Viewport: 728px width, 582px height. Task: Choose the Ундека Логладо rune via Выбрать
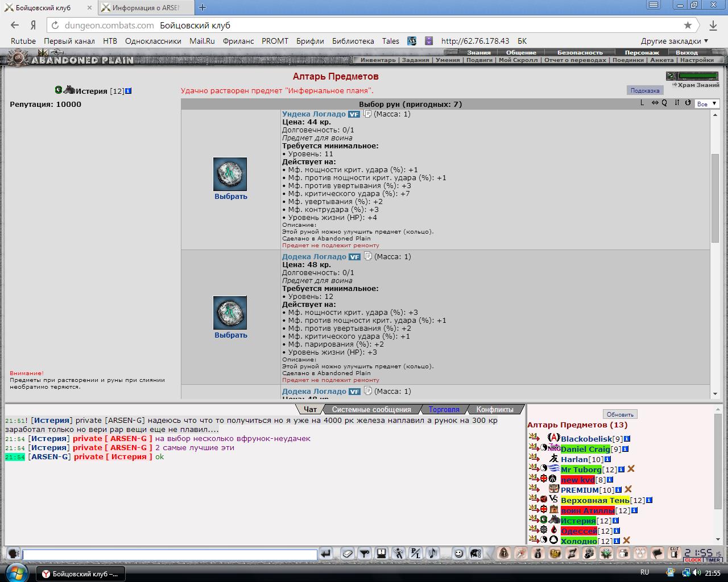[231, 196]
